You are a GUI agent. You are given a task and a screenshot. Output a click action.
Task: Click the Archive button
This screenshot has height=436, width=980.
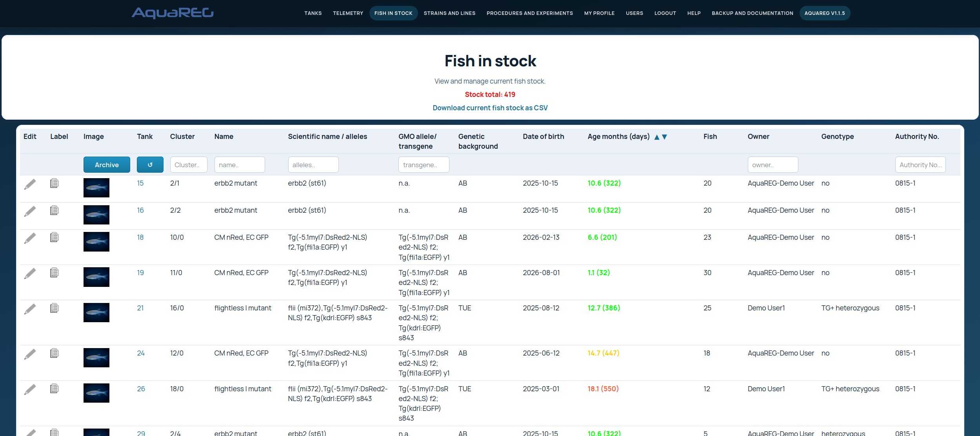pos(107,165)
